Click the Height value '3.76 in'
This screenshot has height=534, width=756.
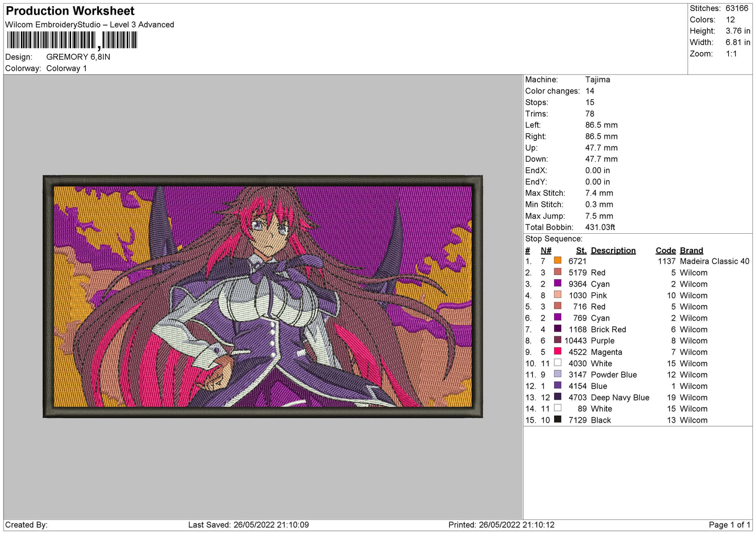pyautogui.click(x=738, y=31)
